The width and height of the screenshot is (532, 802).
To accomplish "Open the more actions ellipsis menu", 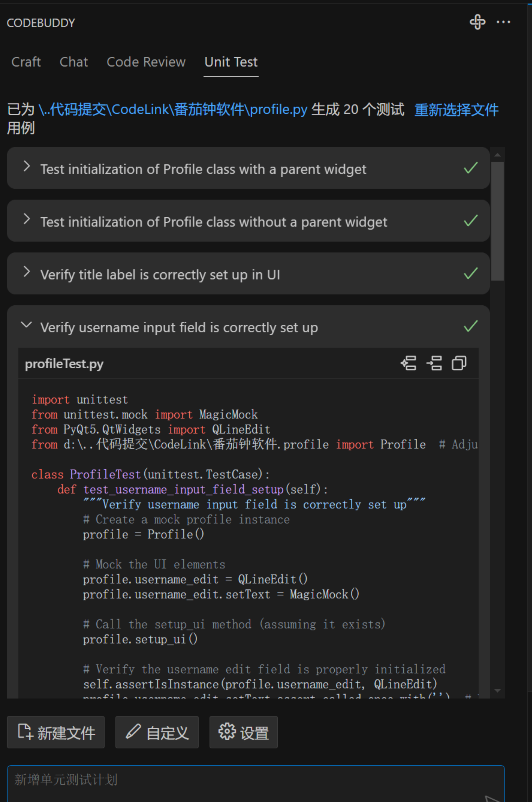I will coord(503,22).
